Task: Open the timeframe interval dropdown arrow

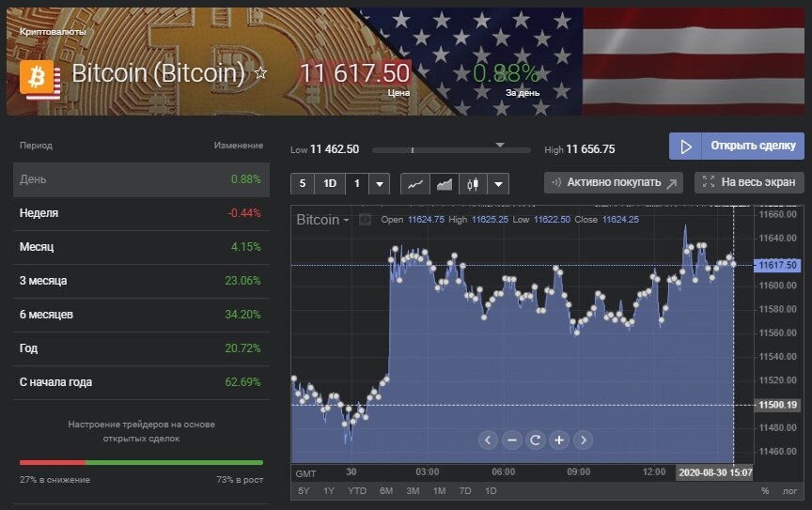Action: point(380,184)
